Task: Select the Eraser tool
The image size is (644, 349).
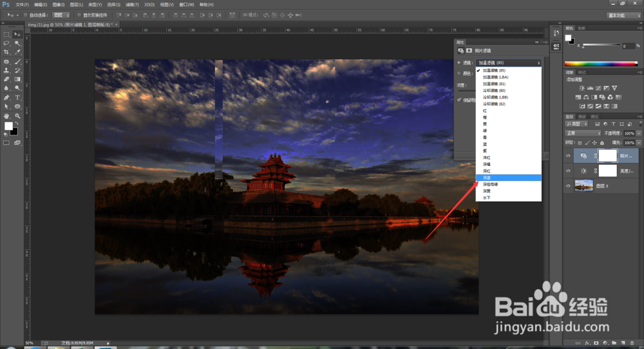Action: pyautogui.click(x=6, y=79)
